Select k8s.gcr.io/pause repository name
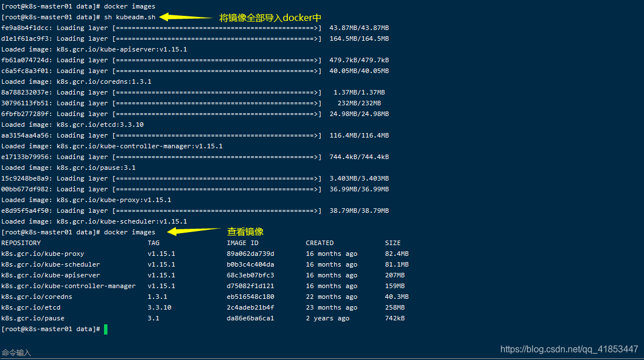The width and height of the screenshot is (644, 360). [x=33, y=319]
